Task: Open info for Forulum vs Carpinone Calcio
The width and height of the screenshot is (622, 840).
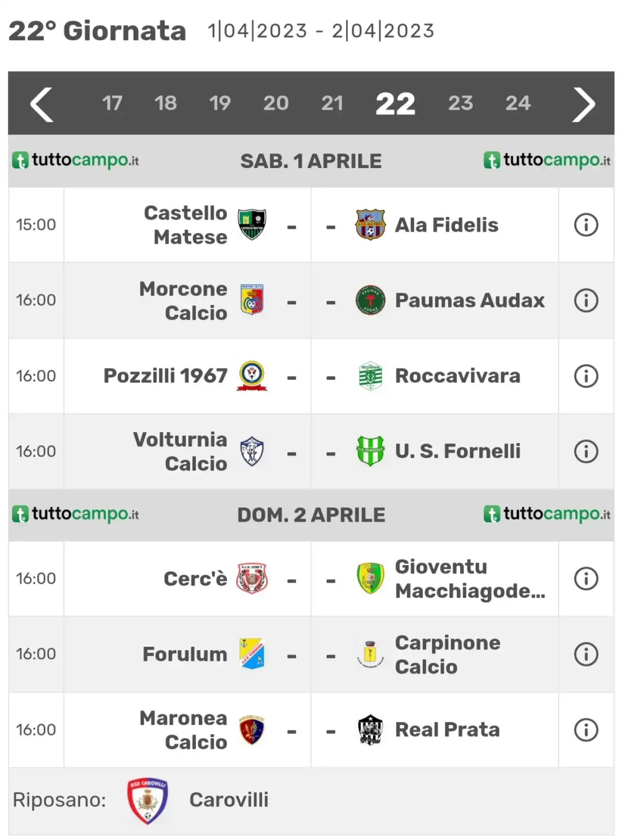Action: (586, 654)
